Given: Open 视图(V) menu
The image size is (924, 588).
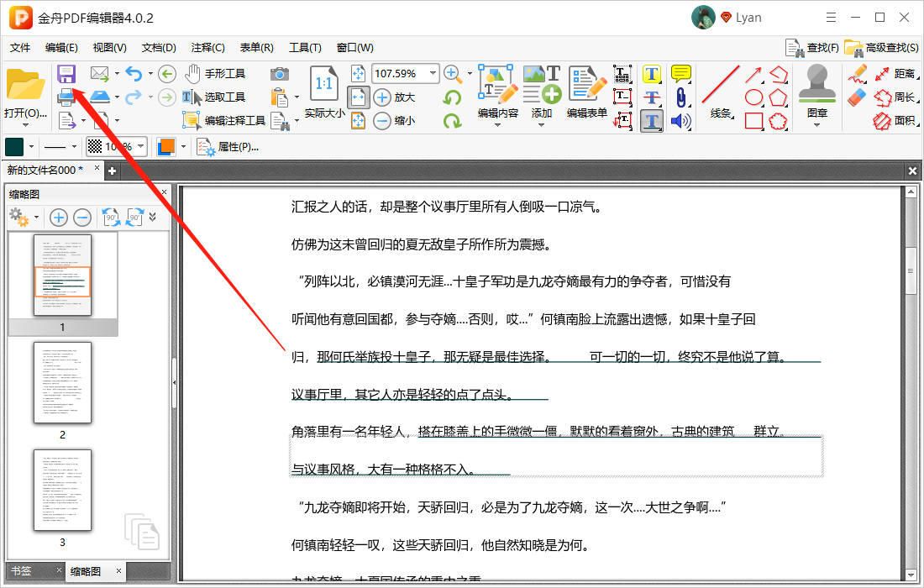Looking at the screenshot, I should point(109,48).
